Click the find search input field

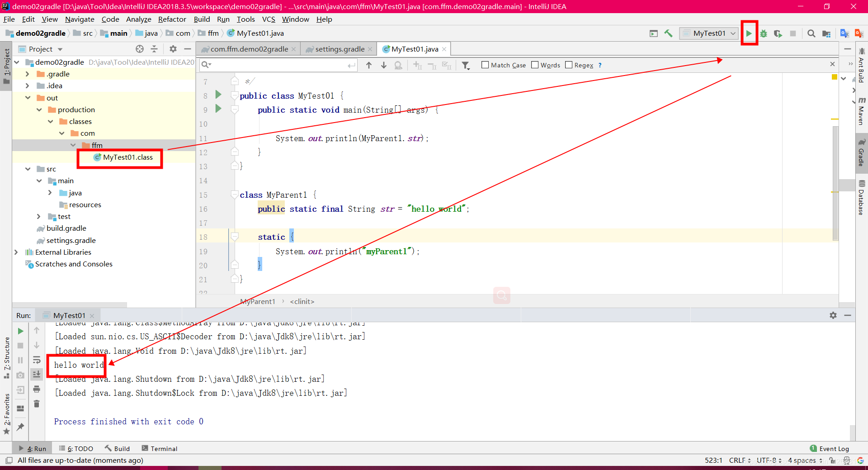pos(278,65)
